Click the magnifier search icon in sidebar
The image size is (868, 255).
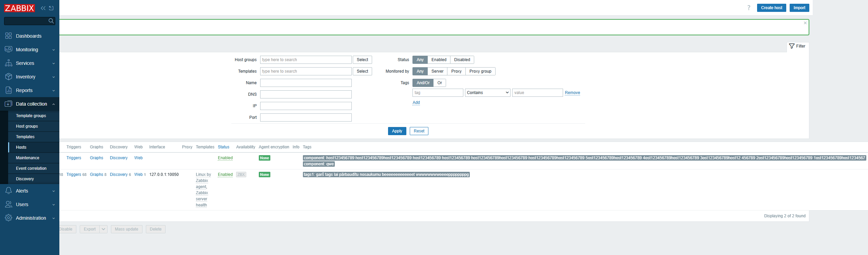click(x=51, y=21)
